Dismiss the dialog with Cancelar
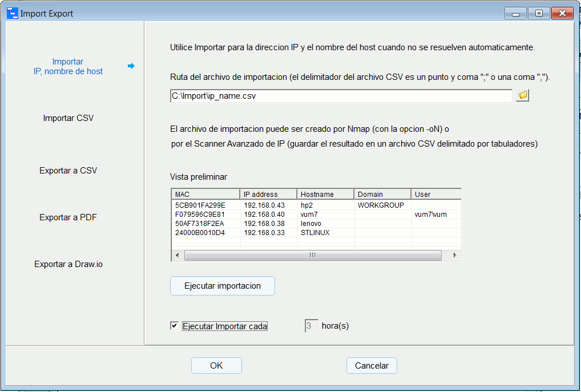Screen dimensions: 581x392 pos(372,365)
